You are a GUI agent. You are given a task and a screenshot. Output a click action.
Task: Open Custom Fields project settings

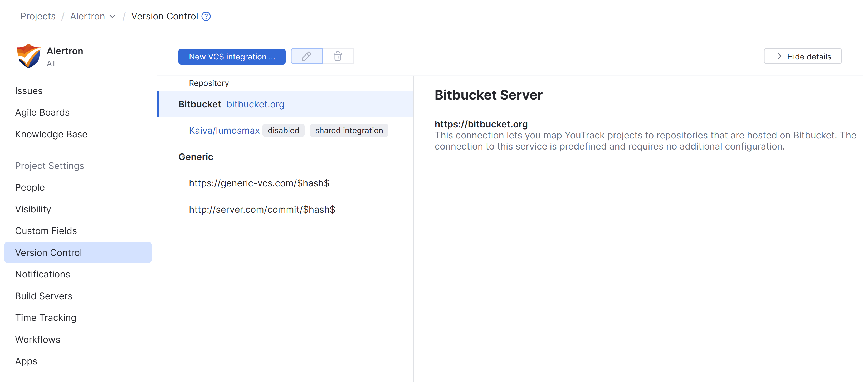click(x=46, y=231)
